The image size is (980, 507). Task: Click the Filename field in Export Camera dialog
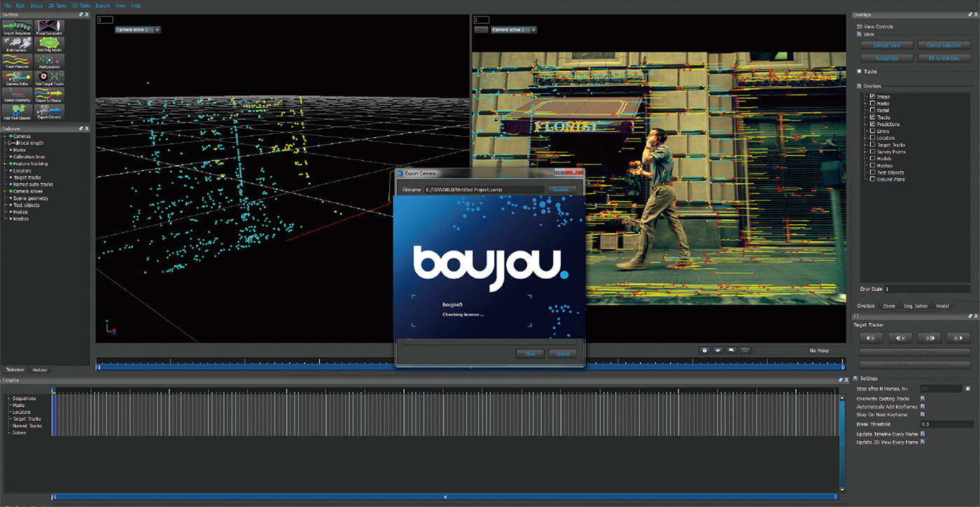pos(484,190)
